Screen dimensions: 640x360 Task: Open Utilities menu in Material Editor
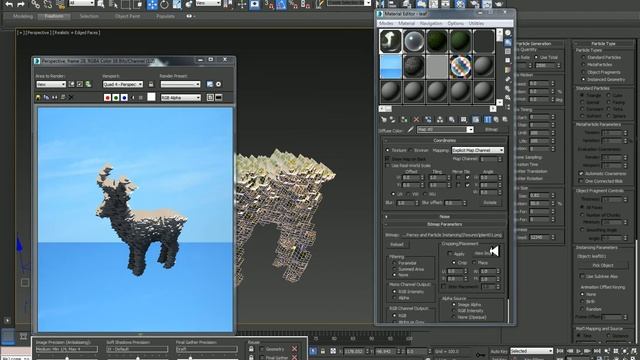pos(476,24)
